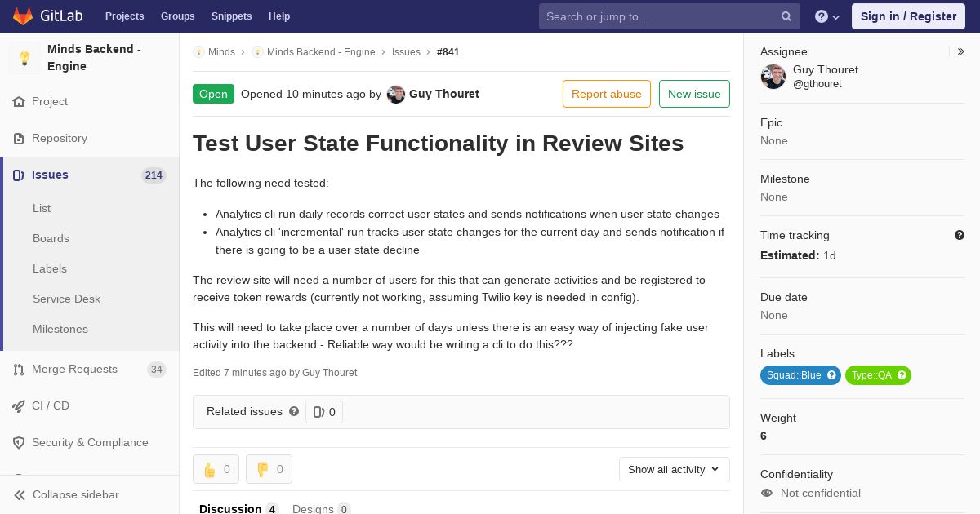Screen dimensions: 980x514
Task: Open the Show all activity dropdown
Action: point(674,469)
